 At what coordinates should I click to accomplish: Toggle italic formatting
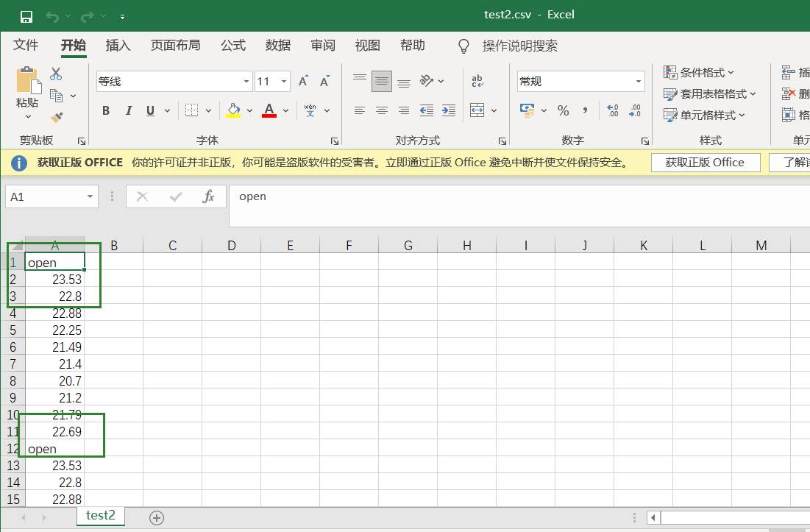click(x=129, y=110)
